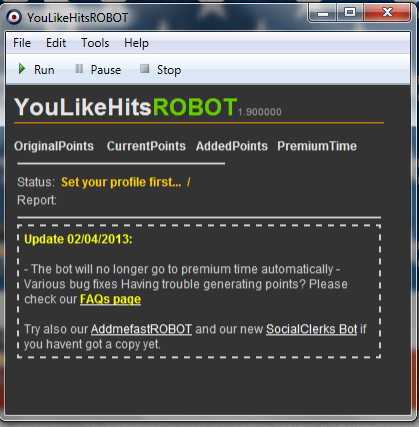Click the OriginalPoints heading

point(54,146)
